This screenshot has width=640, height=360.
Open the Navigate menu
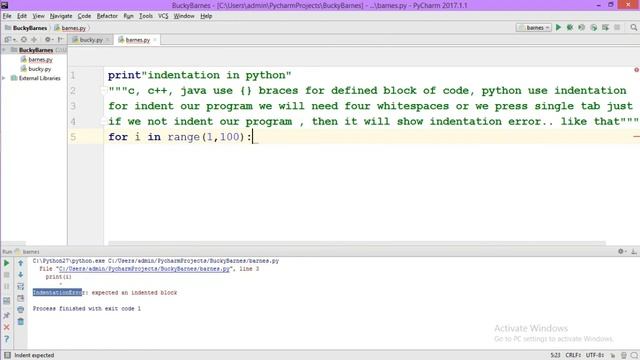tap(61, 16)
